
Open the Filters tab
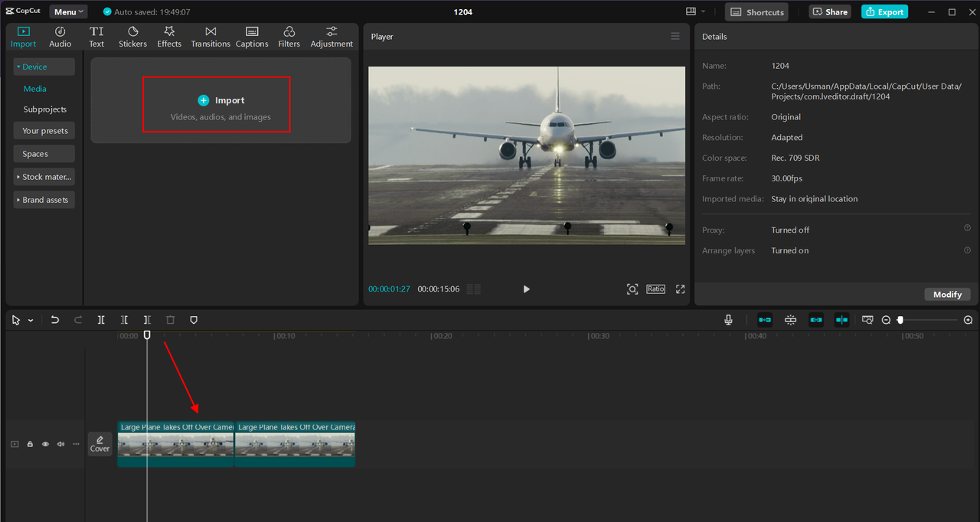(x=289, y=37)
